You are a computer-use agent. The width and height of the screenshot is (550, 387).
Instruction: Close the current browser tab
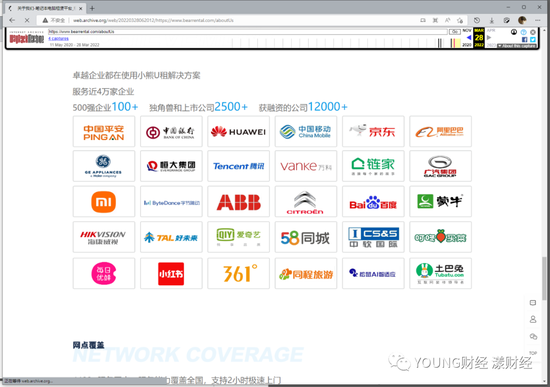pos(81,8)
